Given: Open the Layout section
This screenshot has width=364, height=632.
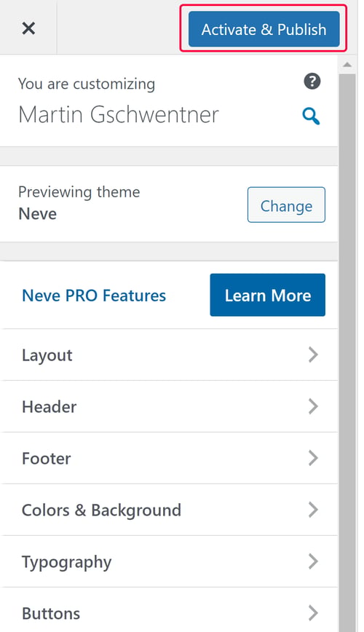Looking at the screenshot, I should [x=169, y=355].
